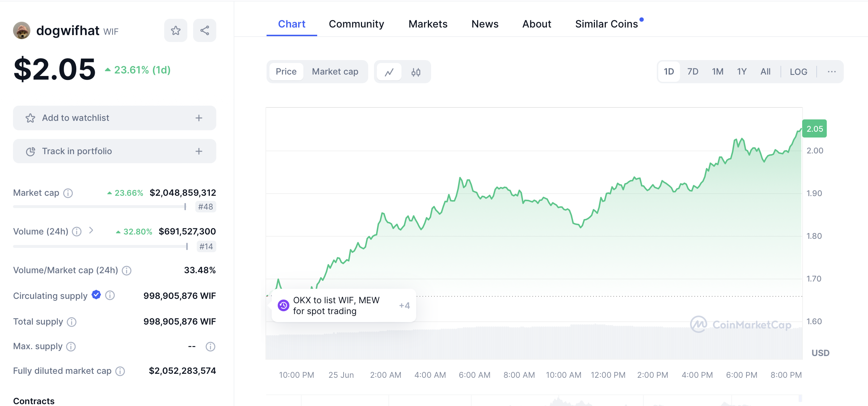The height and width of the screenshot is (406, 868).
Task: Switch chart to Market cap view
Action: [x=335, y=72]
